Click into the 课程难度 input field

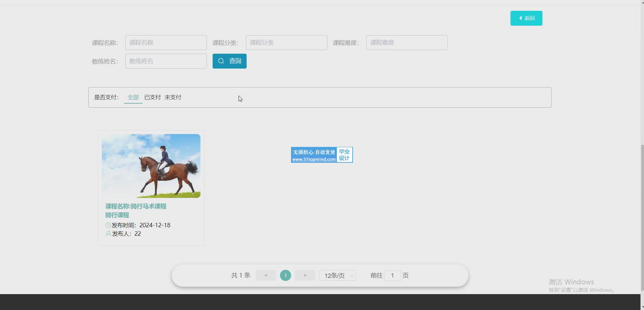click(x=407, y=42)
